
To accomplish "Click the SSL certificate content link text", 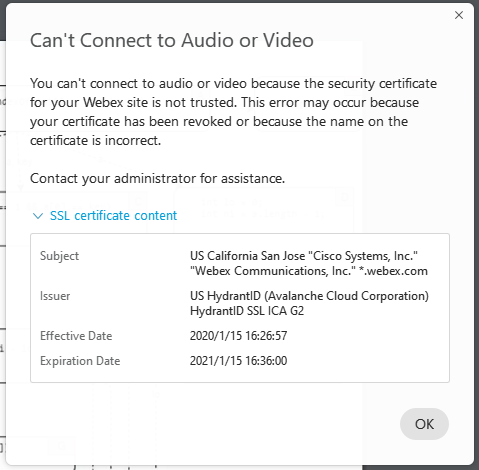I will pos(113,216).
